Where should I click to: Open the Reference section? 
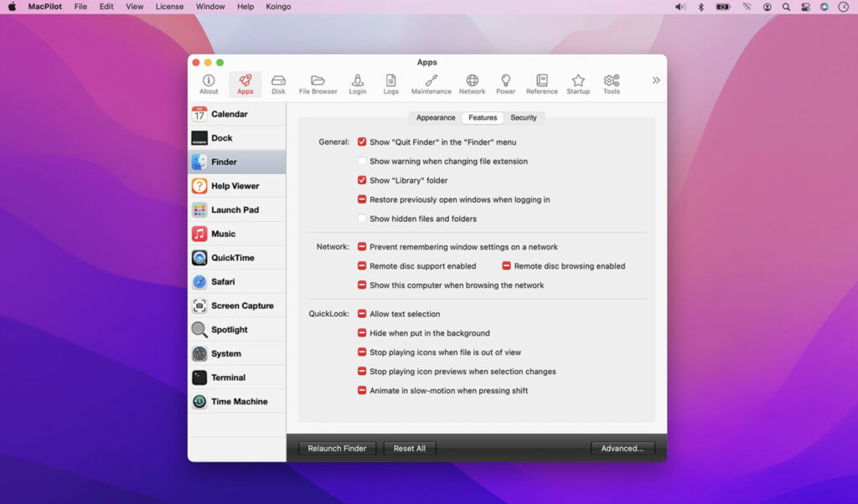pyautogui.click(x=542, y=85)
